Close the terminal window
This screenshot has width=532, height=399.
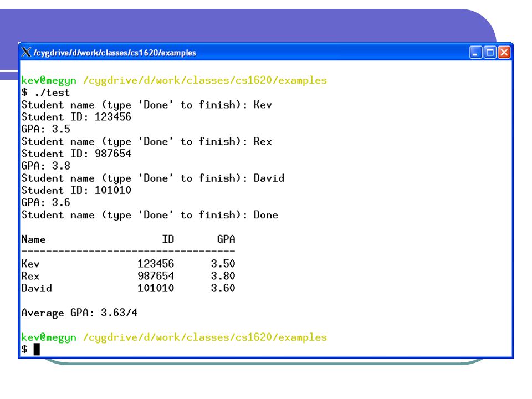pyautogui.click(x=504, y=53)
